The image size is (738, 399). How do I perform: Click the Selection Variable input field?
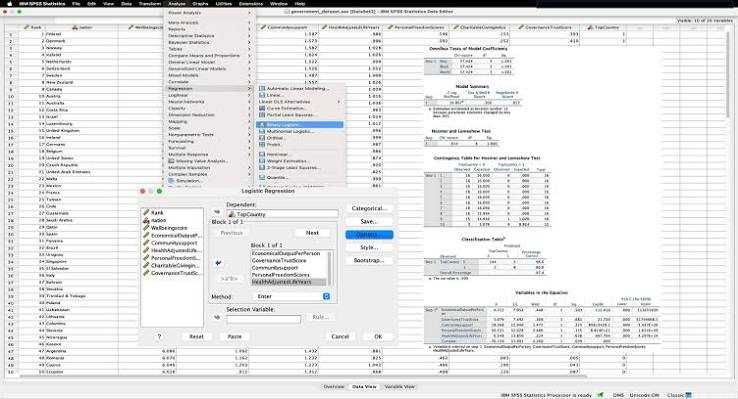click(x=264, y=319)
